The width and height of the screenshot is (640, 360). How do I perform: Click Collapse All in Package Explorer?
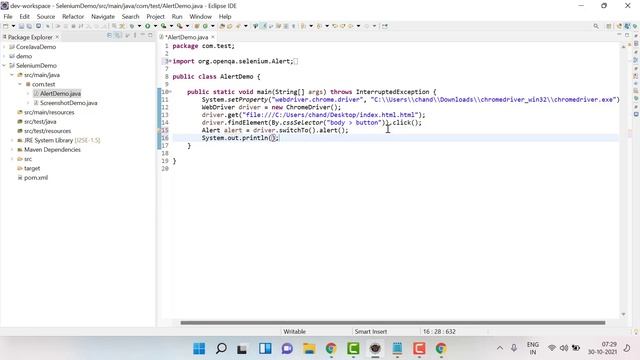(109, 36)
